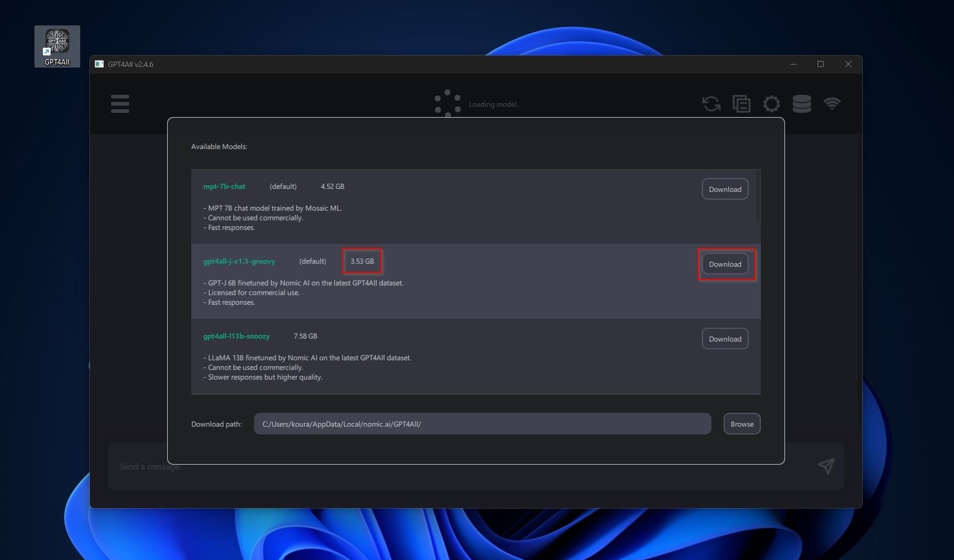This screenshot has height=560, width=954.
Task: Click the download path text field
Action: click(482, 424)
